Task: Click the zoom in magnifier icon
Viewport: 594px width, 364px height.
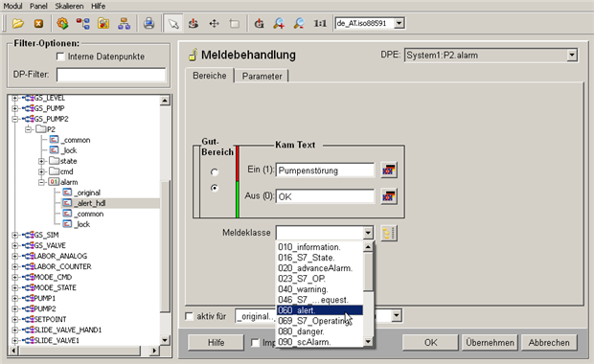Action: point(279,24)
